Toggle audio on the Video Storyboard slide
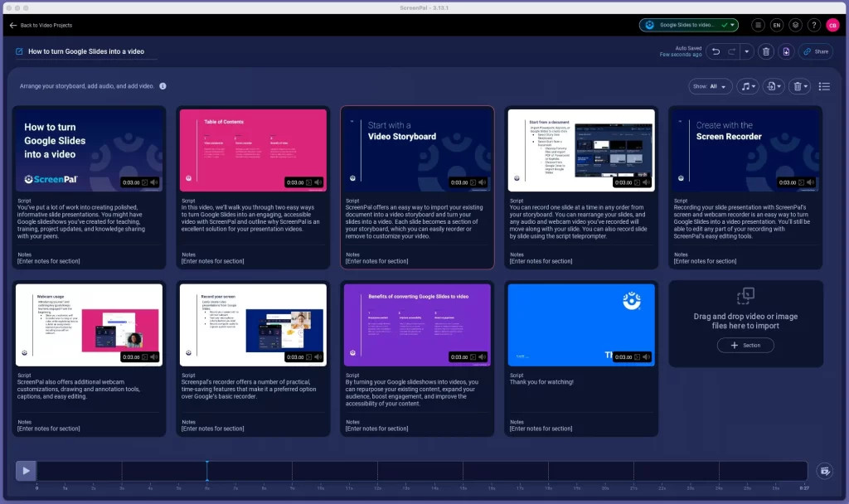Viewport: 849px width, 504px height. pos(483,182)
